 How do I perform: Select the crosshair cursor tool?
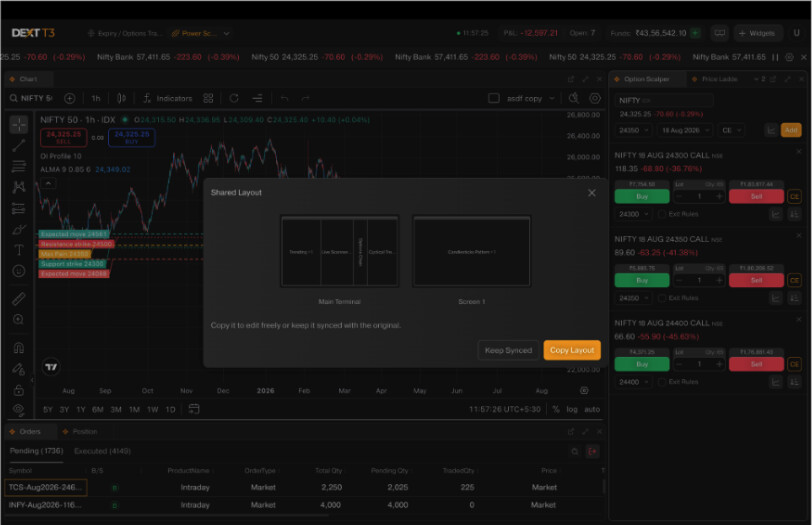(19, 124)
